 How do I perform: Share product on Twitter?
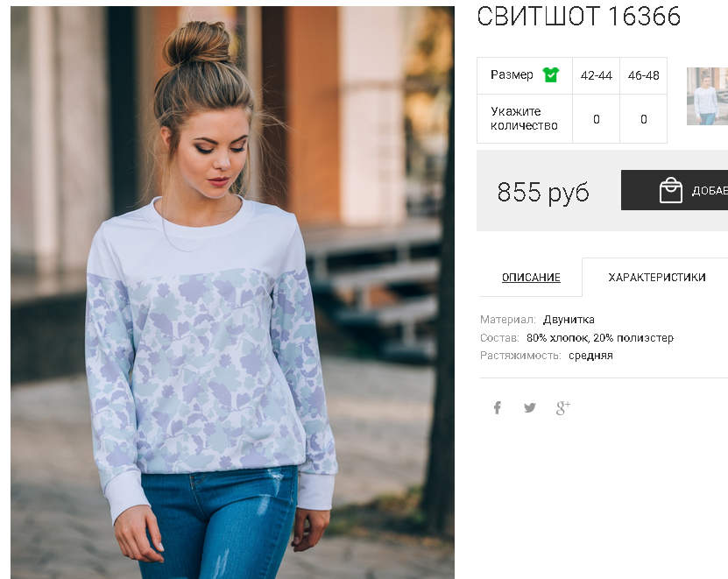click(530, 407)
